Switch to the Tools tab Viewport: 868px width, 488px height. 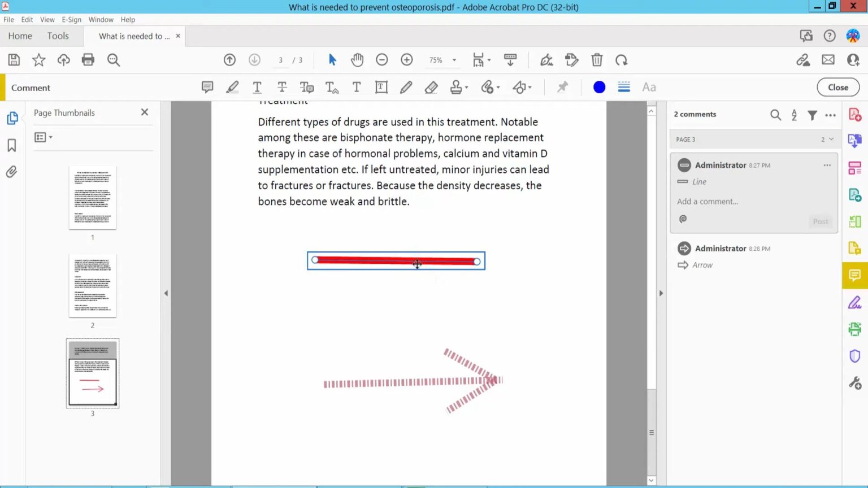[58, 36]
